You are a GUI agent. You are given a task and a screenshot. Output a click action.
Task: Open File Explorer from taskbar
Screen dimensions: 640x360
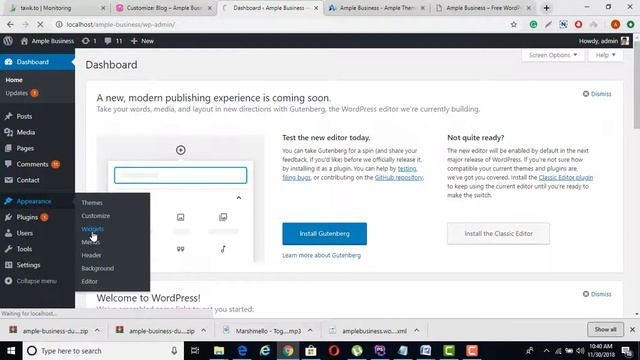[219, 351]
